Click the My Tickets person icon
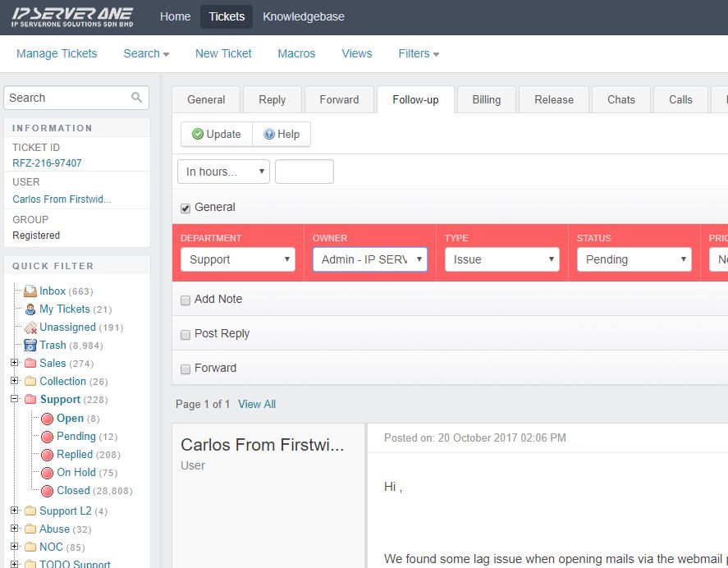The width and height of the screenshot is (728, 568). [x=30, y=309]
